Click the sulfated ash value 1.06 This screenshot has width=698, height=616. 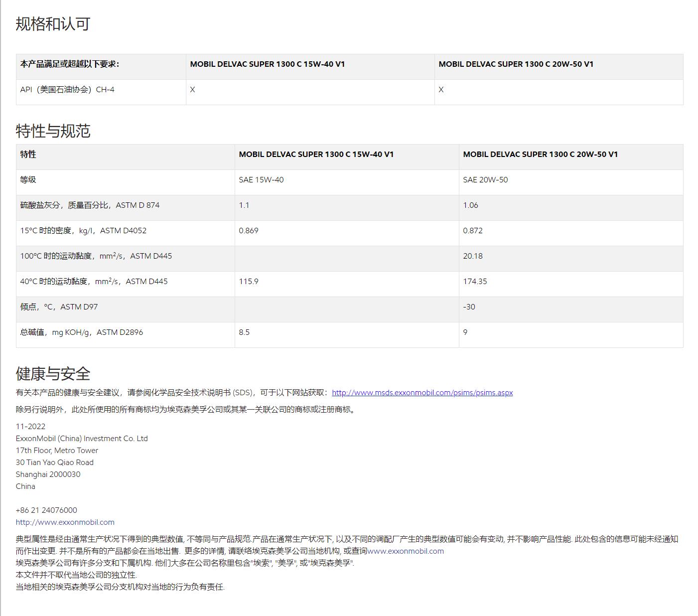[x=471, y=205]
